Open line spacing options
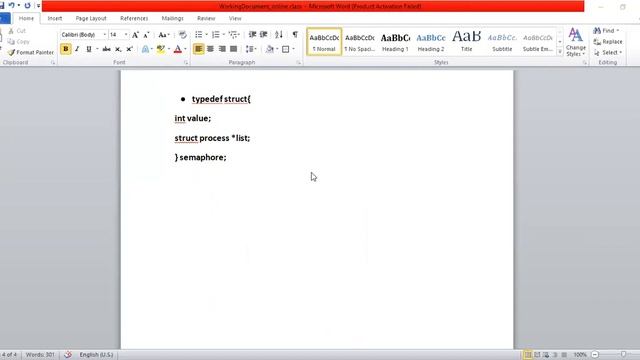Screen dimensions: 640x360 click(251, 49)
